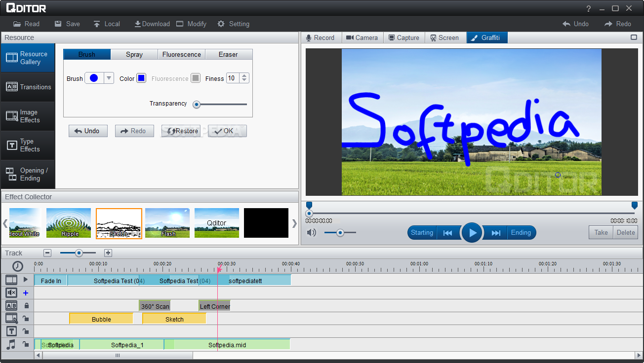
Task: Skip to next frame button
Action: (496, 233)
